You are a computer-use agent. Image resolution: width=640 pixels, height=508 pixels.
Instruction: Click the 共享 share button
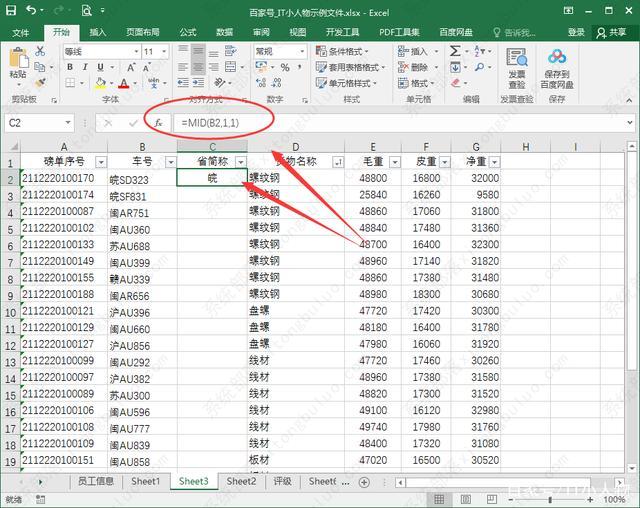(x=610, y=32)
